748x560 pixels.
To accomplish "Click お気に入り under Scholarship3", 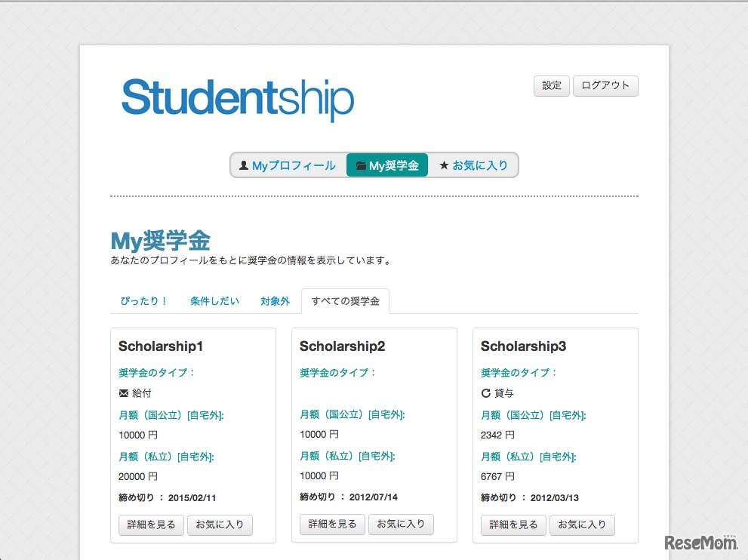I will (x=582, y=525).
